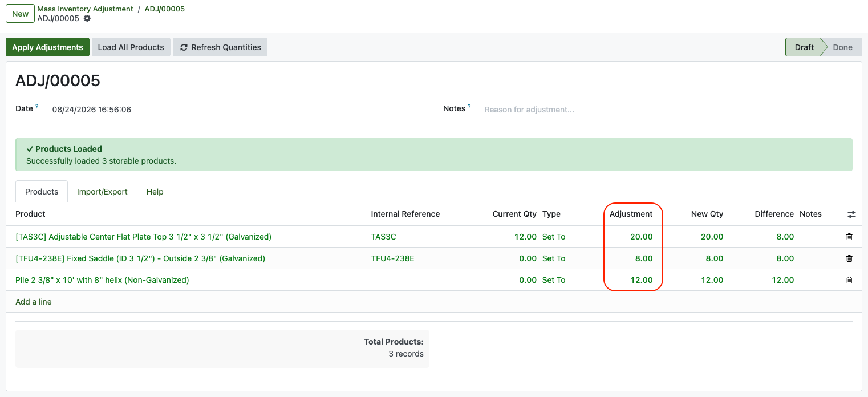Delete the TAS3C product line
The height and width of the screenshot is (397, 868).
coord(849,237)
